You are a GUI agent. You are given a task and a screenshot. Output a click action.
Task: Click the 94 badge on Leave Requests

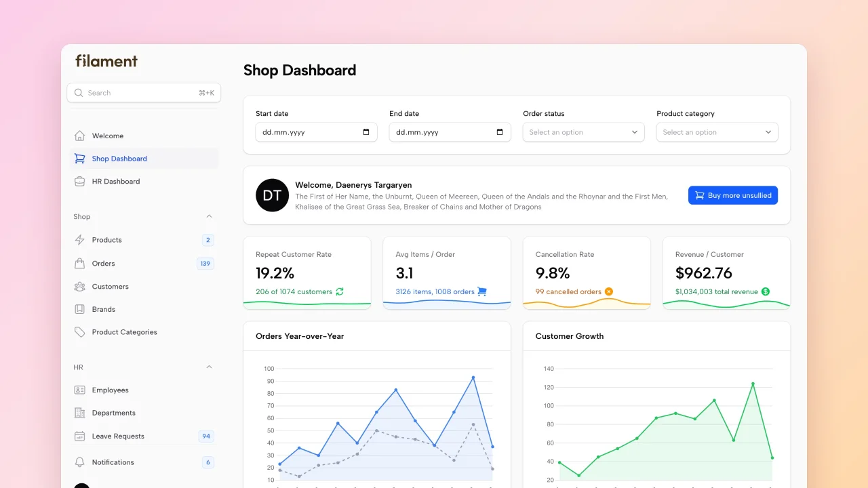pos(206,436)
